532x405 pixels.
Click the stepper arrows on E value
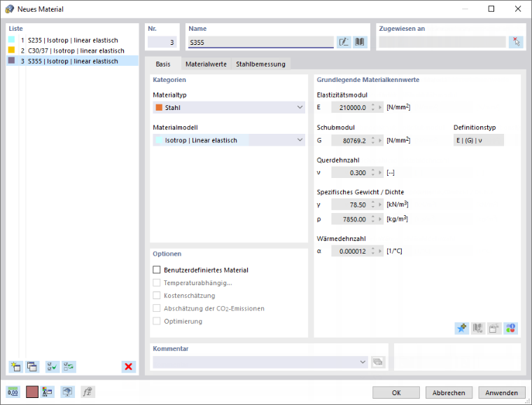373,108
